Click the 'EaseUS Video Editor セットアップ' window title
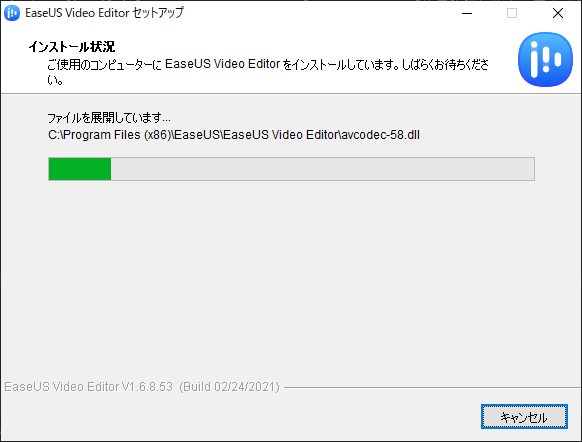This screenshot has height=442, width=582. pyautogui.click(x=104, y=13)
